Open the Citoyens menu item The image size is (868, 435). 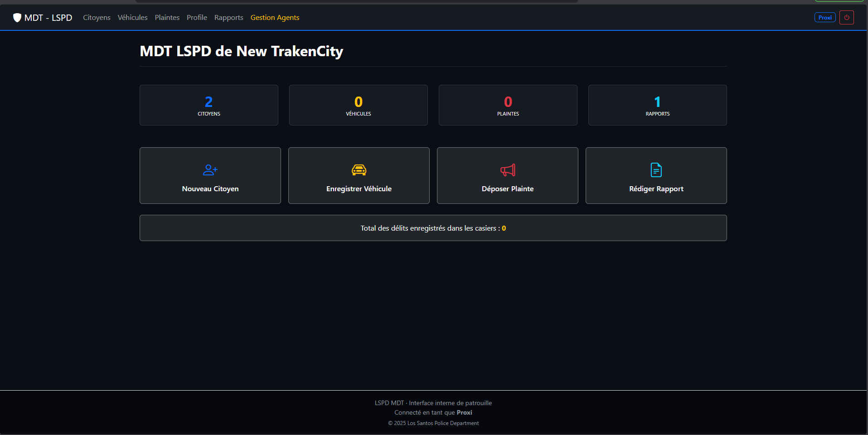tap(97, 18)
